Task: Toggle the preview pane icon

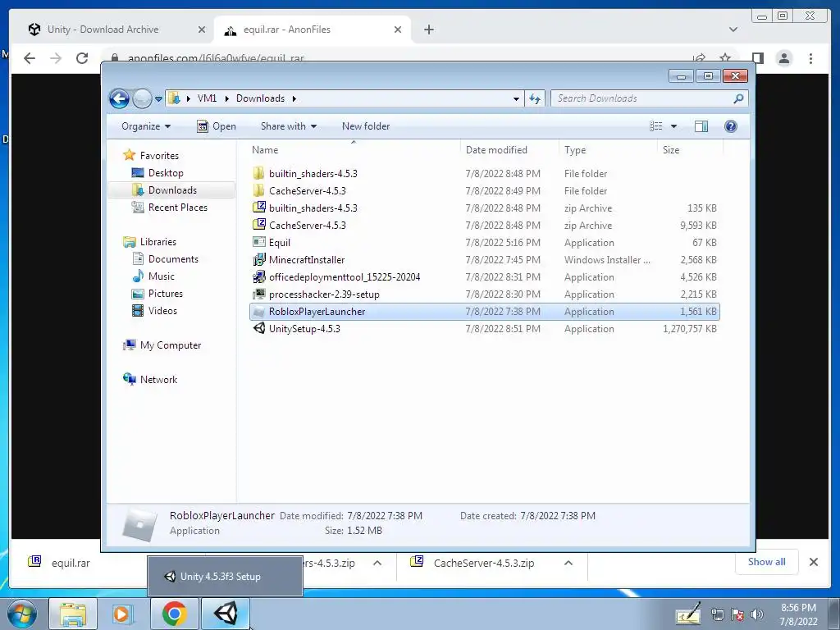Action: click(701, 126)
